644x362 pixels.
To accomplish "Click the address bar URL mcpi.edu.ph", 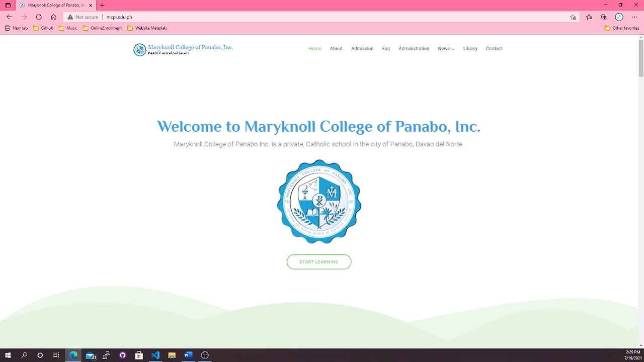I will click(x=119, y=17).
